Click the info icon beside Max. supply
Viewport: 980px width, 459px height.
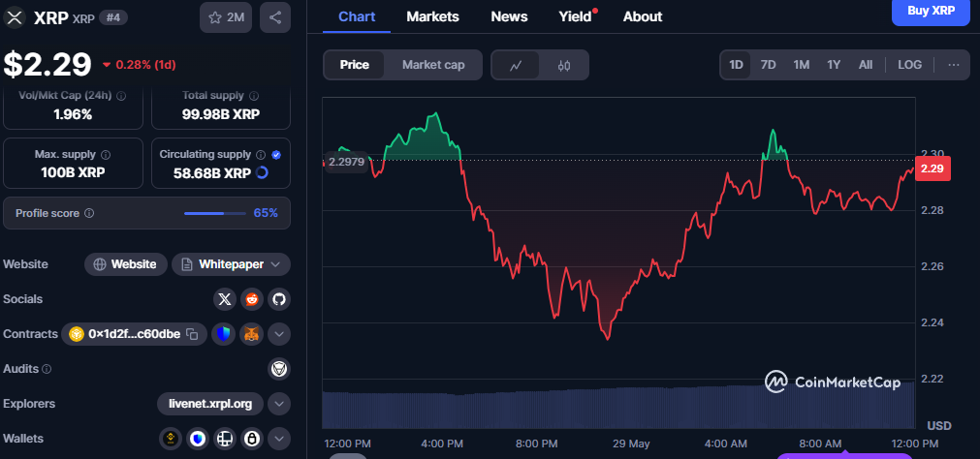tap(106, 154)
